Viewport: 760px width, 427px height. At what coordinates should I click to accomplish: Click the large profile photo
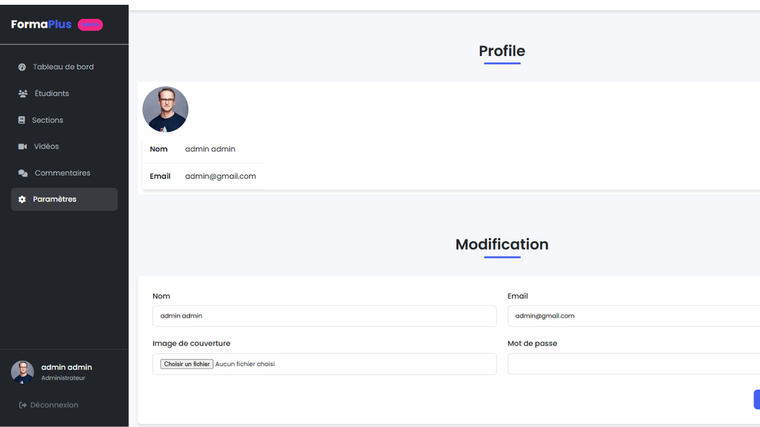[x=165, y=109]
